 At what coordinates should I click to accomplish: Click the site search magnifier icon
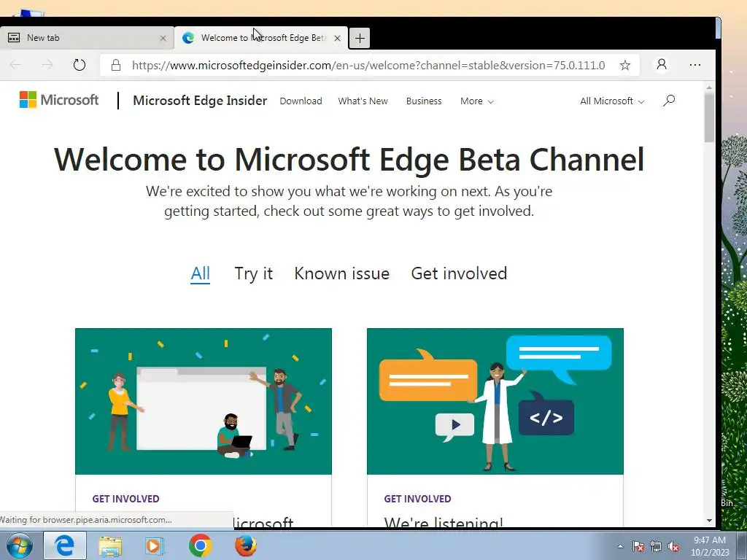pos(669,101)
